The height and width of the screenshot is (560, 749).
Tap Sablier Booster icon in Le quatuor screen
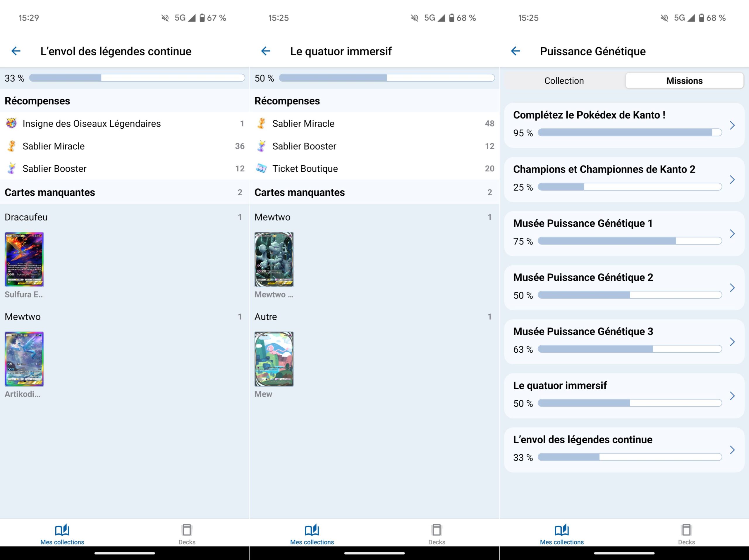point(261,146)
